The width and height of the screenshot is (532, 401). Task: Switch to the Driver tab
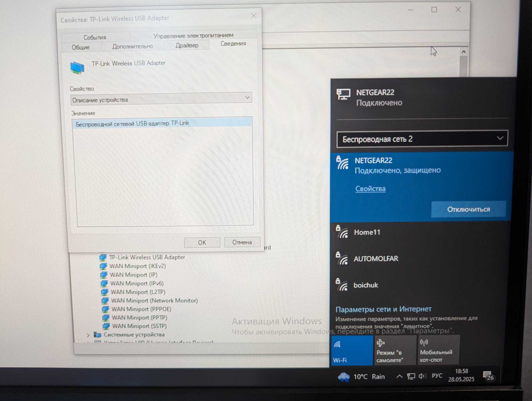point(187,45)
